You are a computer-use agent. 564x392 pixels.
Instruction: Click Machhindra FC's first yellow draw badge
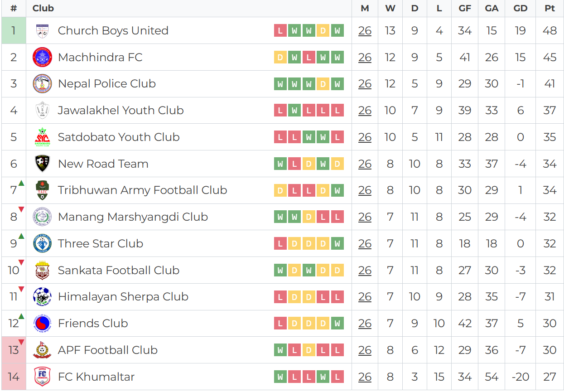coord(280,58)
